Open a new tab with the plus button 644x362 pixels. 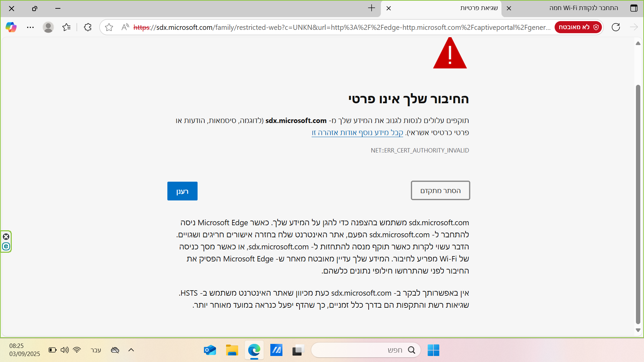(x=371, y=8)
